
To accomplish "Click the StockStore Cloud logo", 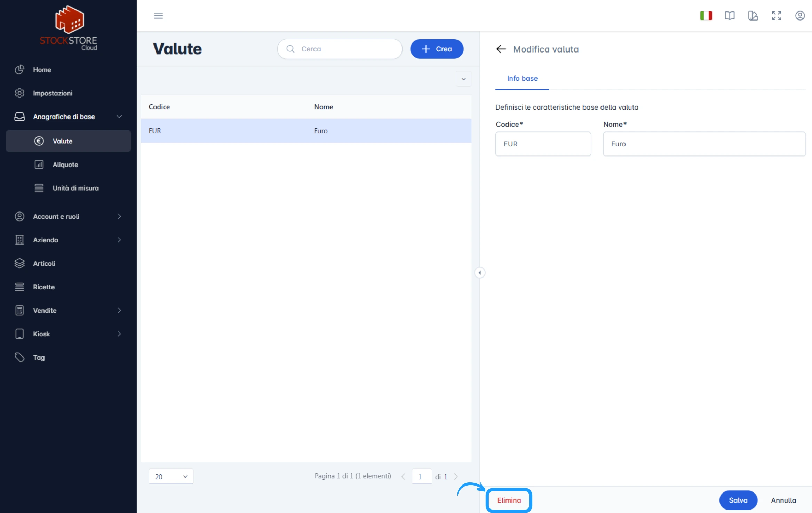I will (x=69, y=28).
